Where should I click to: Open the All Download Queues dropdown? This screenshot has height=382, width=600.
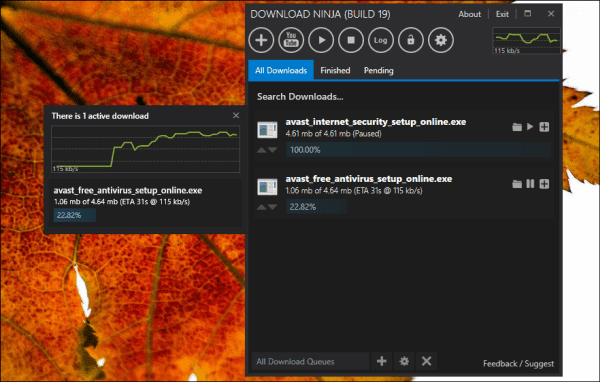(310, 361)
